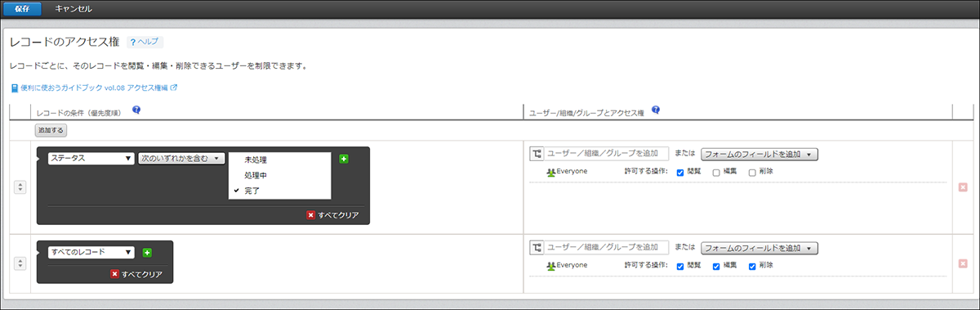Click green plus icon in ステータス condition
Viewport: 980px width, 310px height.
344,159
